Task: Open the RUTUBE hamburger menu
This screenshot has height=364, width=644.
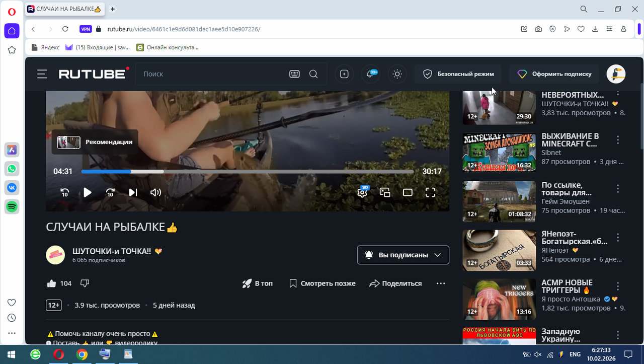Action: click(42, 74)
